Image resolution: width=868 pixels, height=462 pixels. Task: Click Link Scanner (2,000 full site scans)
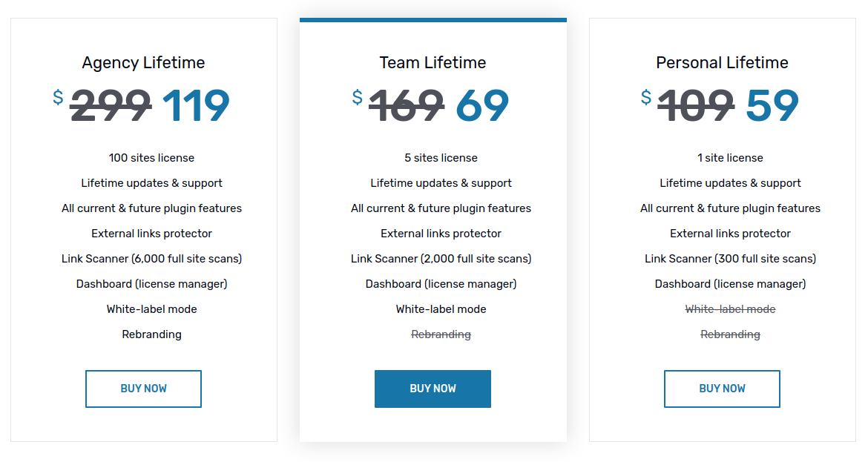[x=441, y=259]
